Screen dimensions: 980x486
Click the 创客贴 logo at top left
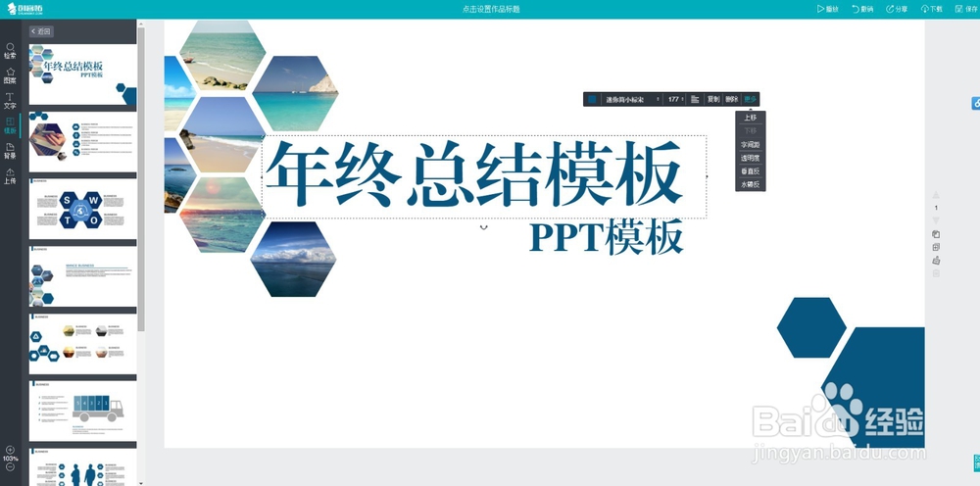pyautogui.click(x=25, y=9)
